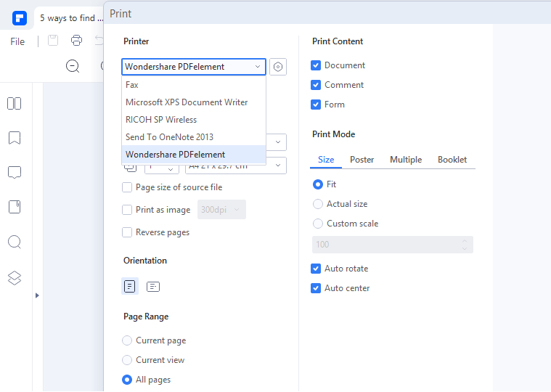Click the search magnifier icon in sidebar

point(14,242)
